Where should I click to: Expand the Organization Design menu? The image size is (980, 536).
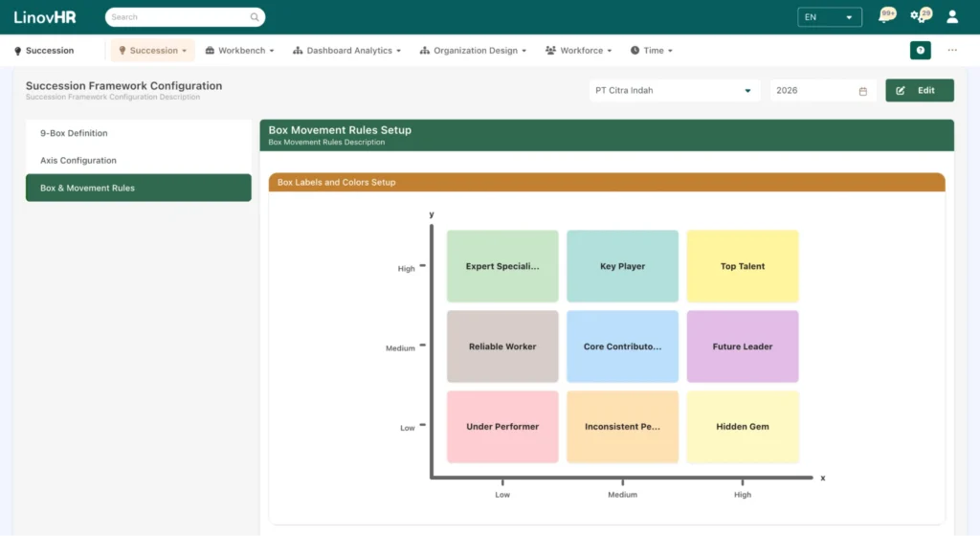(473, 51)
